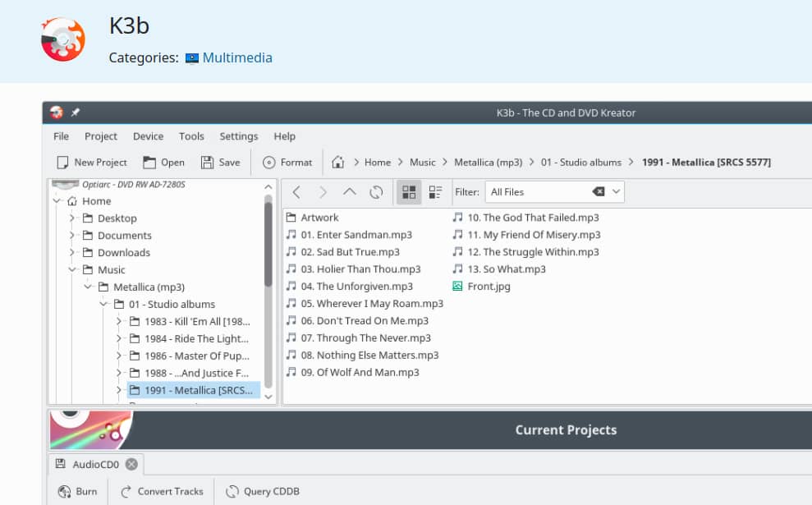
Task: Open the Help menu
Action: tap(285, 136)
